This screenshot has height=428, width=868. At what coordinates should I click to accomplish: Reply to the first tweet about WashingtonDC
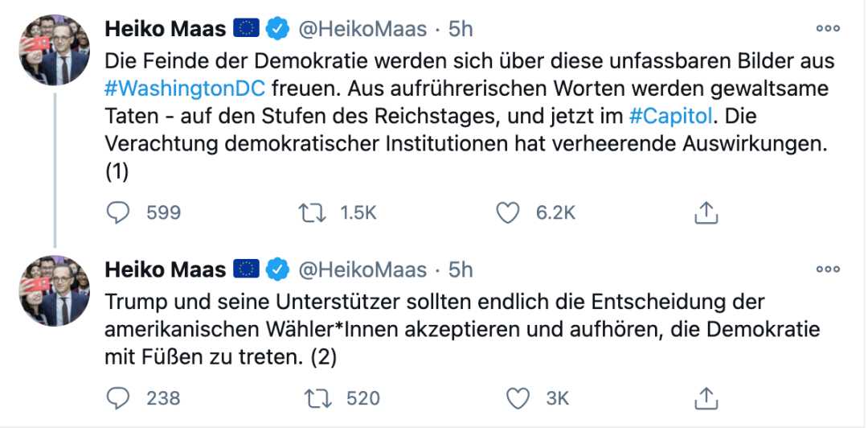(x=118, y=212)
